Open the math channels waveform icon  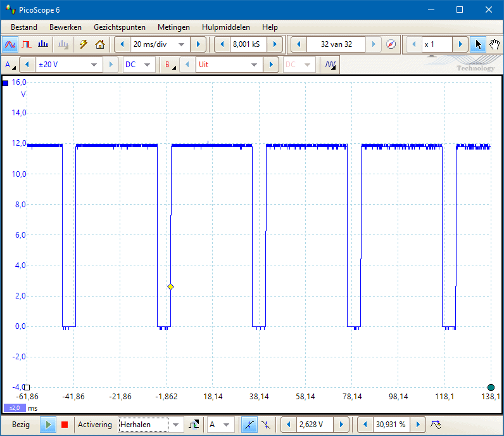pyautogui.click(x=330, y=65)
